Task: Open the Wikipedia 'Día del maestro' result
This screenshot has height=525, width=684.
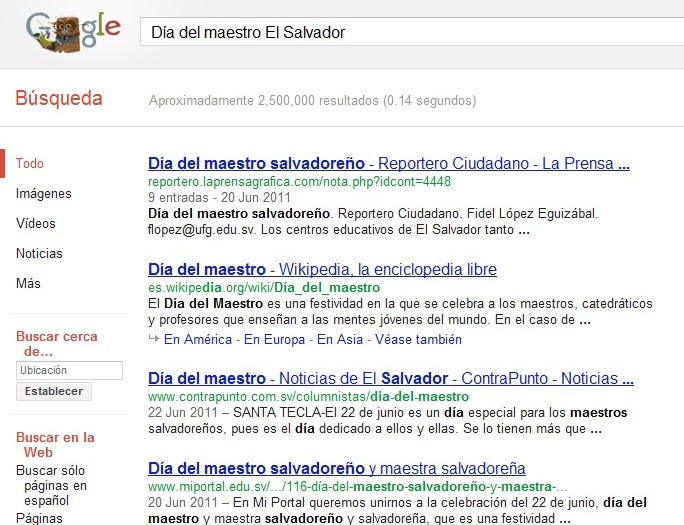Action: coord(322,269)
